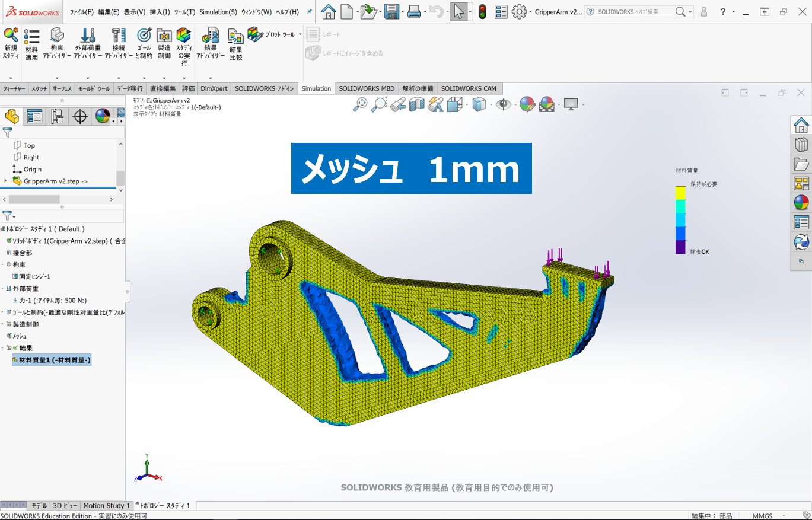Open Options with the gear icon
This screenshot has height=520, width=812.
tap(519, 11)
